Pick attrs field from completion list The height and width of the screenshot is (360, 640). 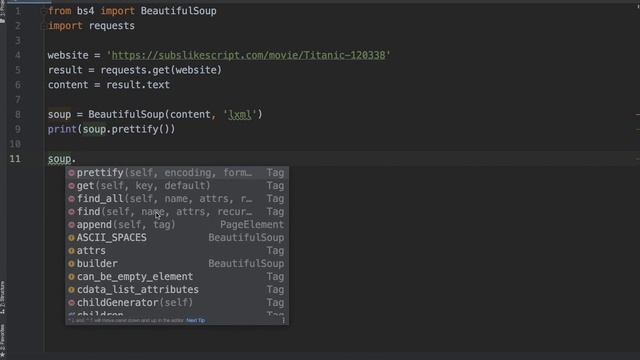[x=177, y=251]
